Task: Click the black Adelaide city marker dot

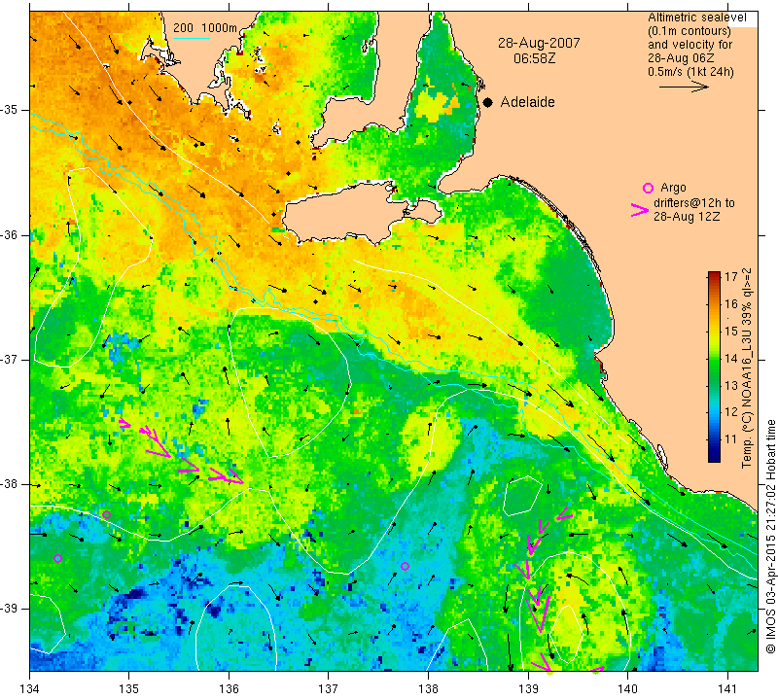Action: (488, 102)
